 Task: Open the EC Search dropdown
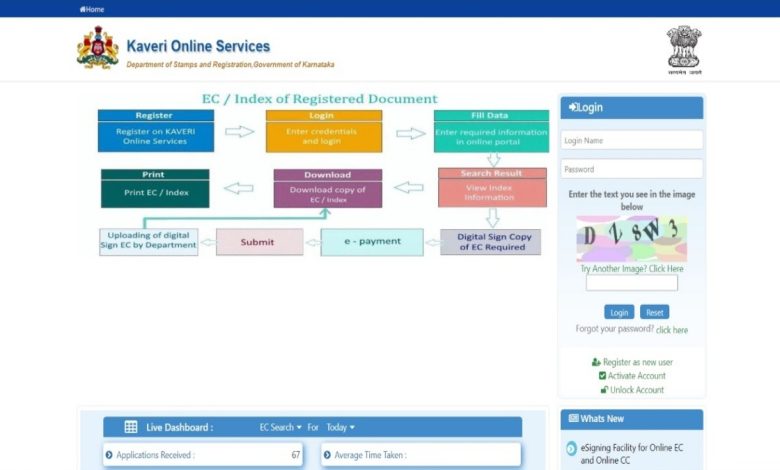point(280,427)
